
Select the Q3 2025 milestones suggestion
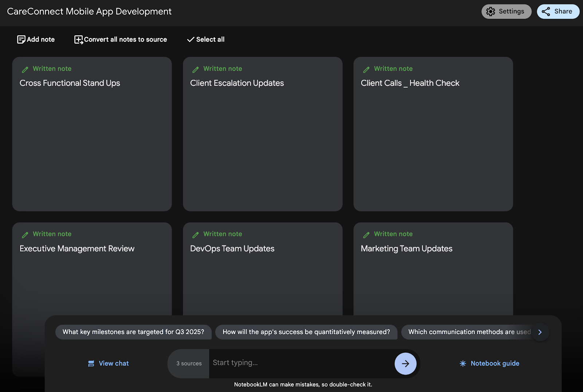click(x=133, y=332)
